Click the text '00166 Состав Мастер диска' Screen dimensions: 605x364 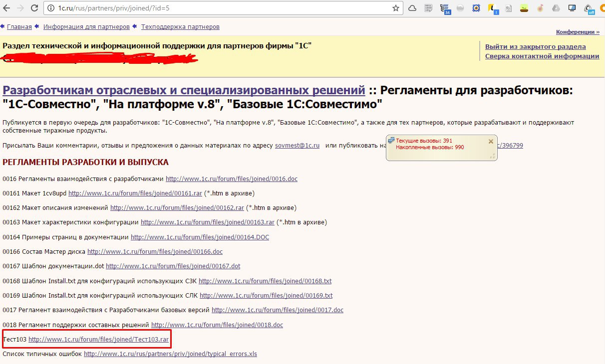44,252
